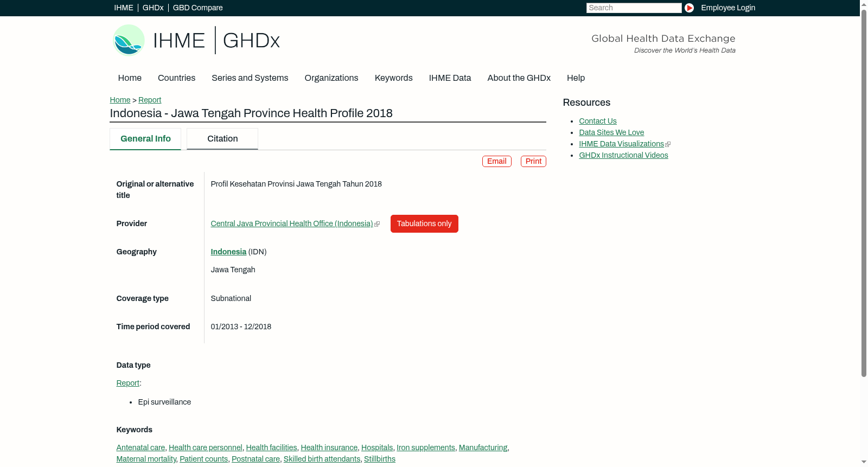Viewport: 868px width, 467px height.
Task: Click in the Search input field
Action: pos(634,8)
